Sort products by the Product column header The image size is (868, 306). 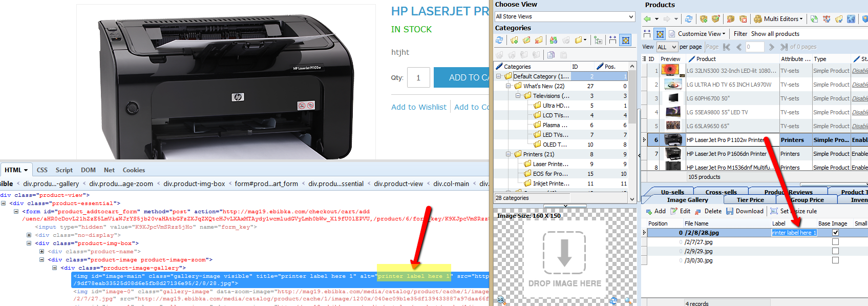(732, 59)
